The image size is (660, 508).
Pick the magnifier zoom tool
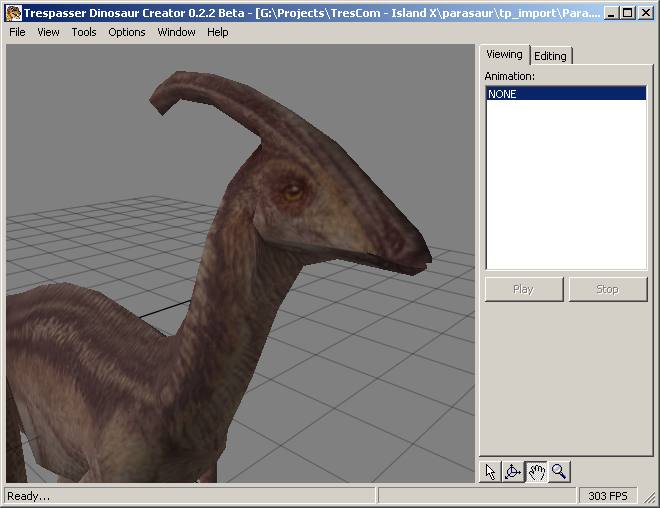(x=559, y=472)
